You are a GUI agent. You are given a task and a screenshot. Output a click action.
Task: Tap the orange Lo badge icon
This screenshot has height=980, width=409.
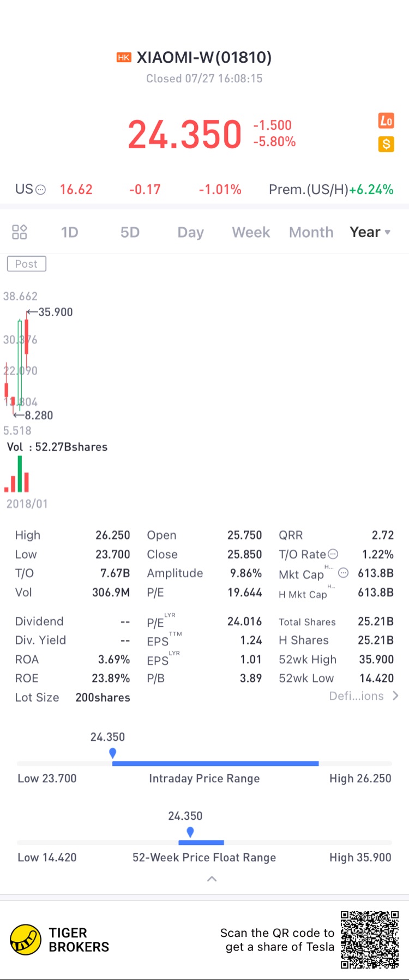(386, 120)
